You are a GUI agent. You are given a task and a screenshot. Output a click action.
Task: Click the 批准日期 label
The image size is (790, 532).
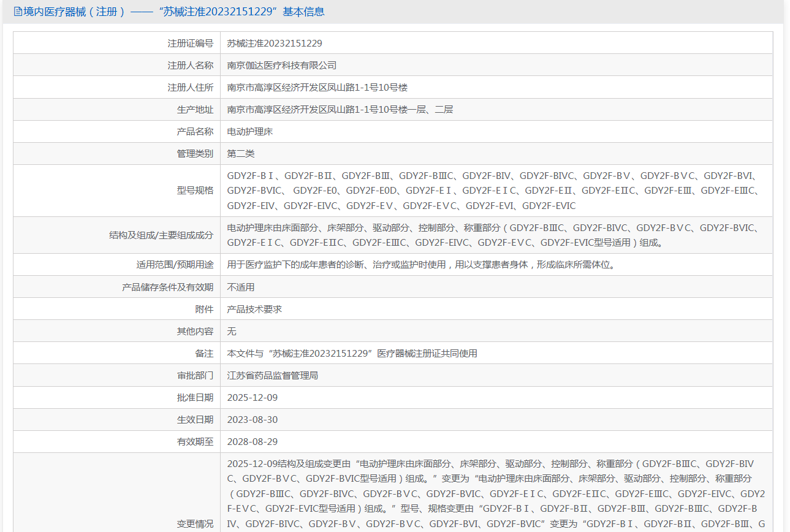coord(196,398)
